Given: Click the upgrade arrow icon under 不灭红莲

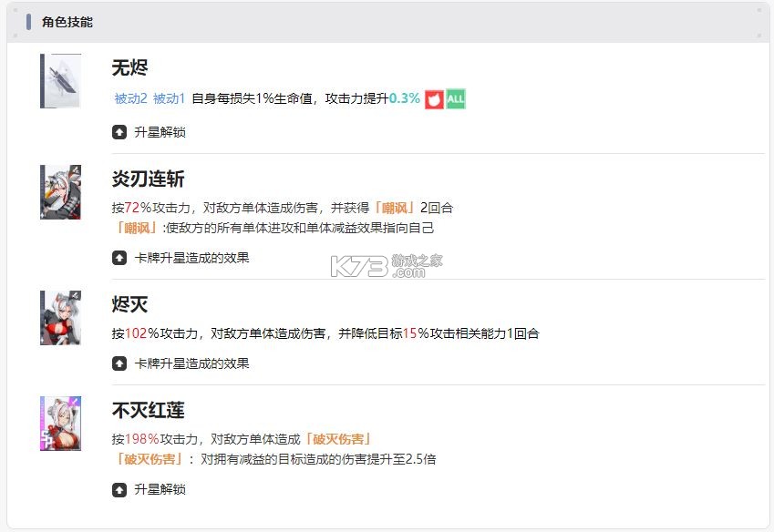Looking at the screenshot, I should (x=119, y=490).
